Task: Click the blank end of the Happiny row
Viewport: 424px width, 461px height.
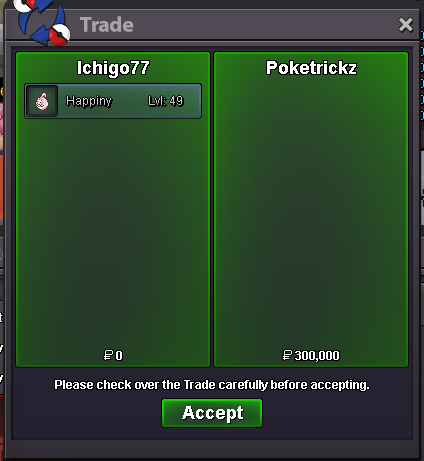Action: [193, 101]
